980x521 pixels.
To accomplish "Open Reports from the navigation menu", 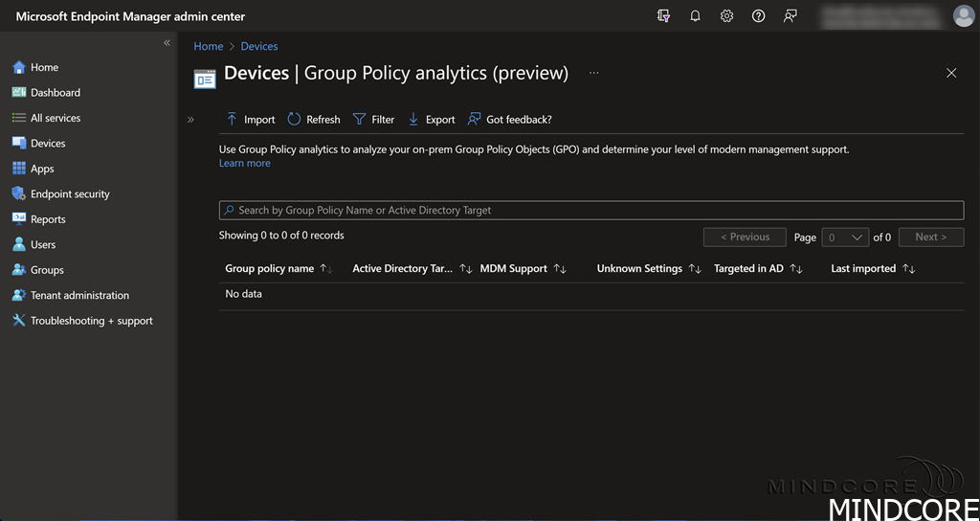I will pos(48,219).
